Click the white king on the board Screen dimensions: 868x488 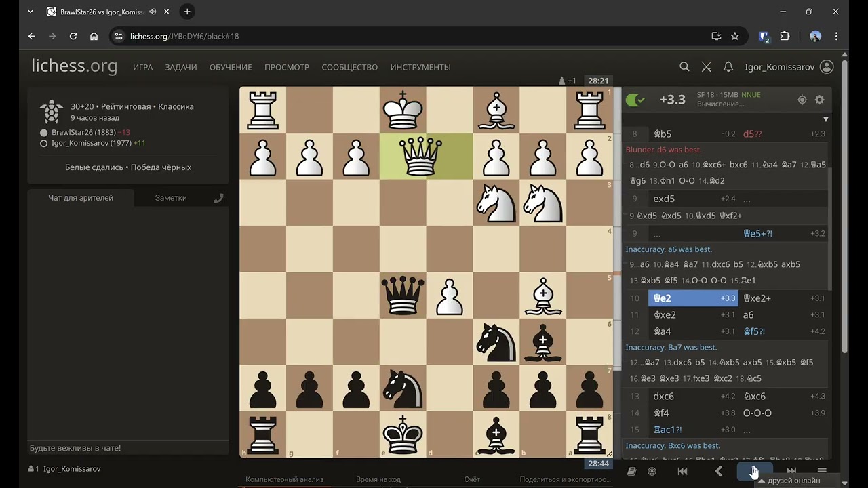pos(403,110)
